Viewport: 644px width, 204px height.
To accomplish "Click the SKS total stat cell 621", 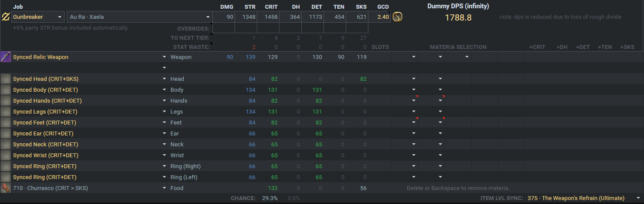I will click(357, 17).
